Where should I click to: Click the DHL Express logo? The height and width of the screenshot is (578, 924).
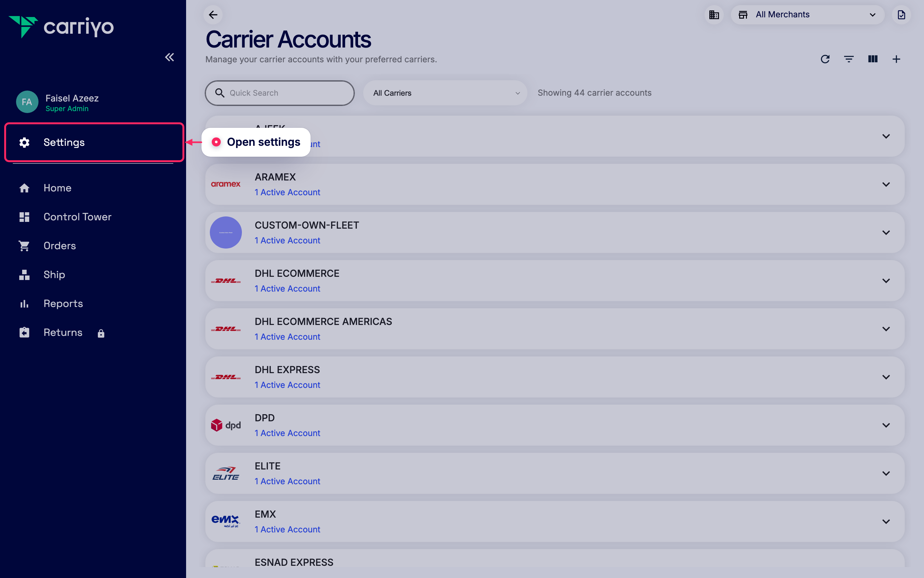click(x=226, y=377)
